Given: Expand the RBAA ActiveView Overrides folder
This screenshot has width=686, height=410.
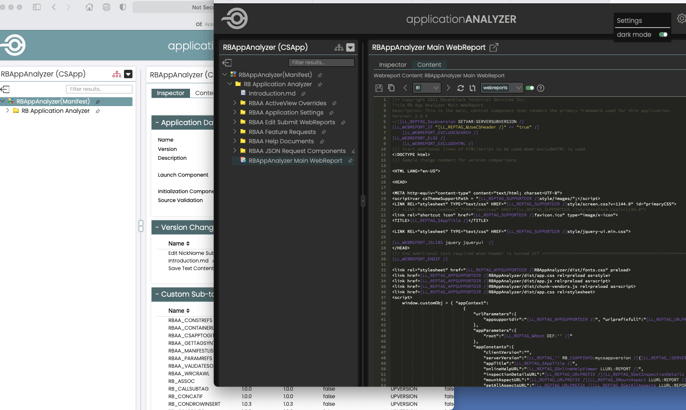Looking at the screenshot, I should point(235,103).
